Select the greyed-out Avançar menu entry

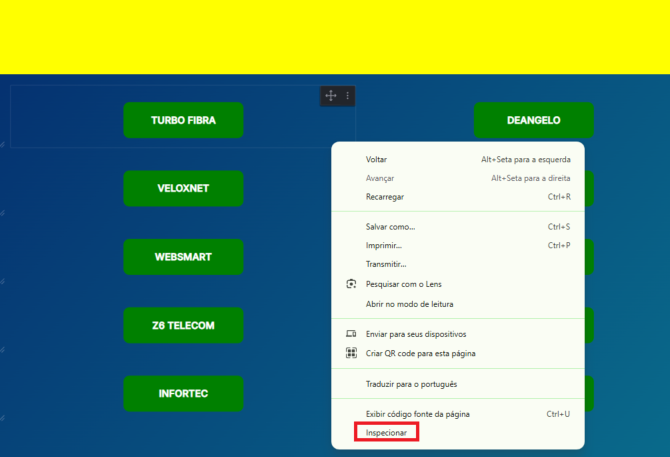coord(458,178)
